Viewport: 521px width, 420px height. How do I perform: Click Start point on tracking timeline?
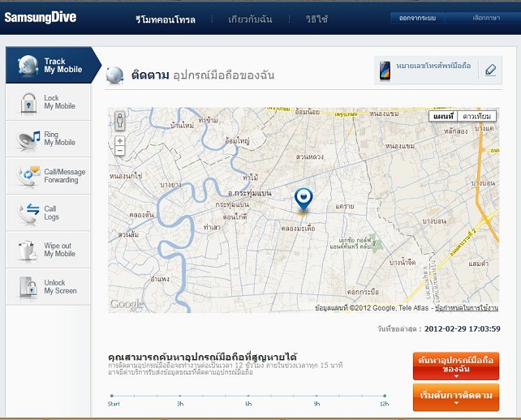pyautogui.click(x=112, y=396)
